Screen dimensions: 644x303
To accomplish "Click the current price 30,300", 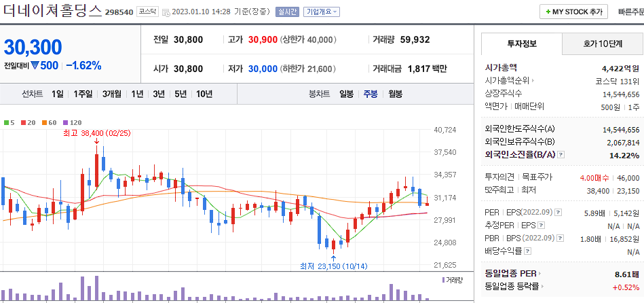I will (33, 48).
